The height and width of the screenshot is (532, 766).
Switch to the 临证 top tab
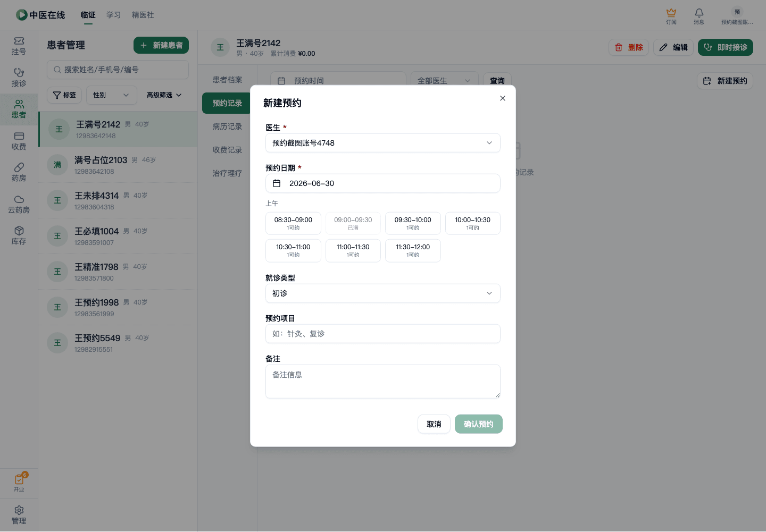point(88,15)
